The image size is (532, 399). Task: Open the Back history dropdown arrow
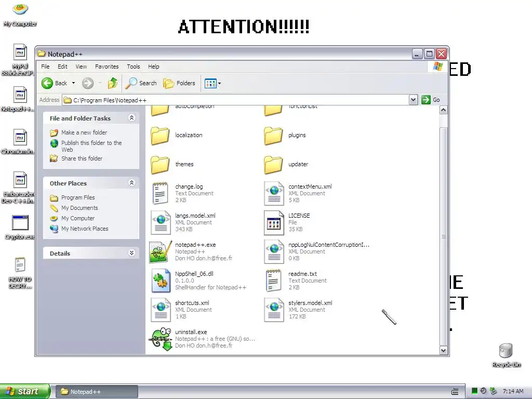tap(74, 83)
